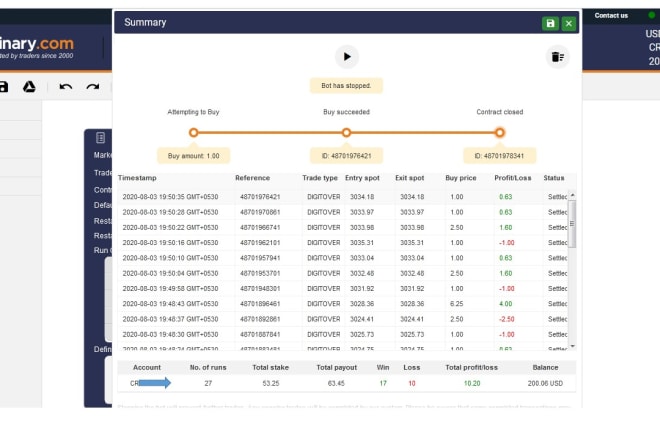Click the Buy succeeded stage circle

click(346, 133)
